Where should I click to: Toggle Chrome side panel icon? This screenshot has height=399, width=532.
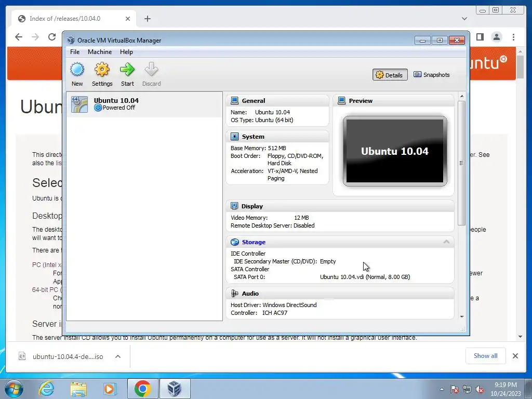click(x=480, y=37)
